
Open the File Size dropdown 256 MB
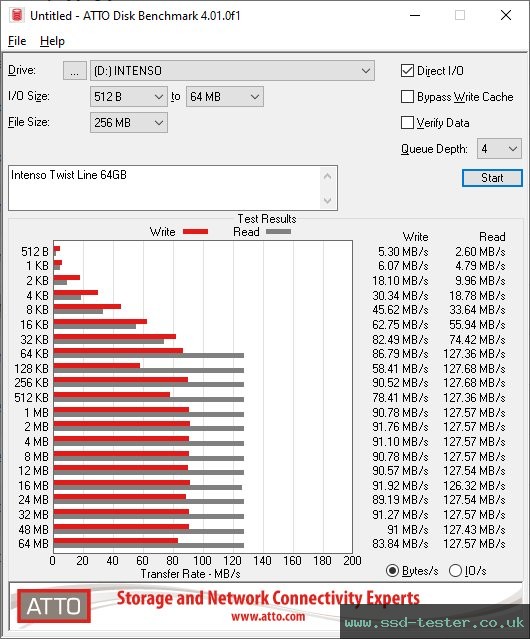(128, 123)
